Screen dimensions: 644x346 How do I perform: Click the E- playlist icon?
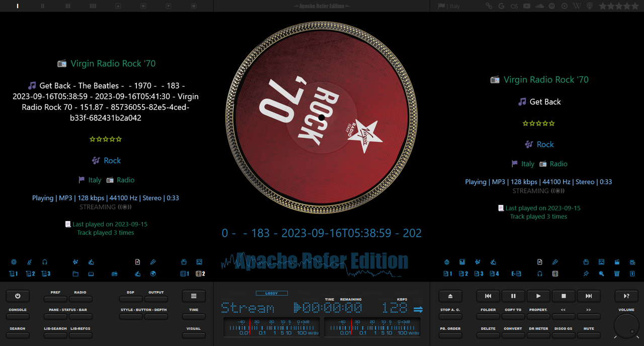click(x=516, y=273)
